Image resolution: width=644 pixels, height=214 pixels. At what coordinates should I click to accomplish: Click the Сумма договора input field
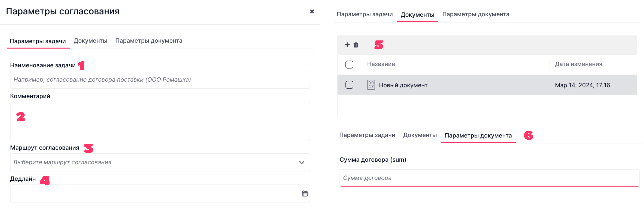coord(489,178)
